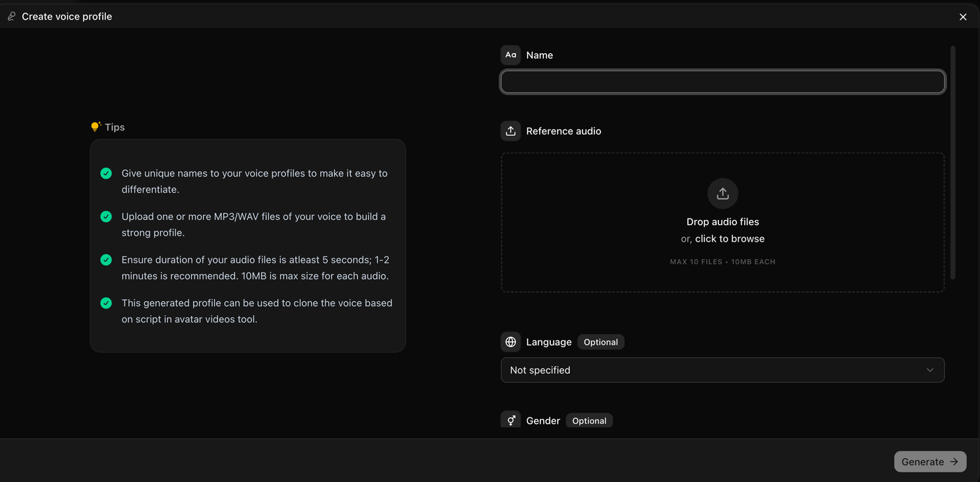
Task: Click the 'Gender' label text
Action: [543, 421]
